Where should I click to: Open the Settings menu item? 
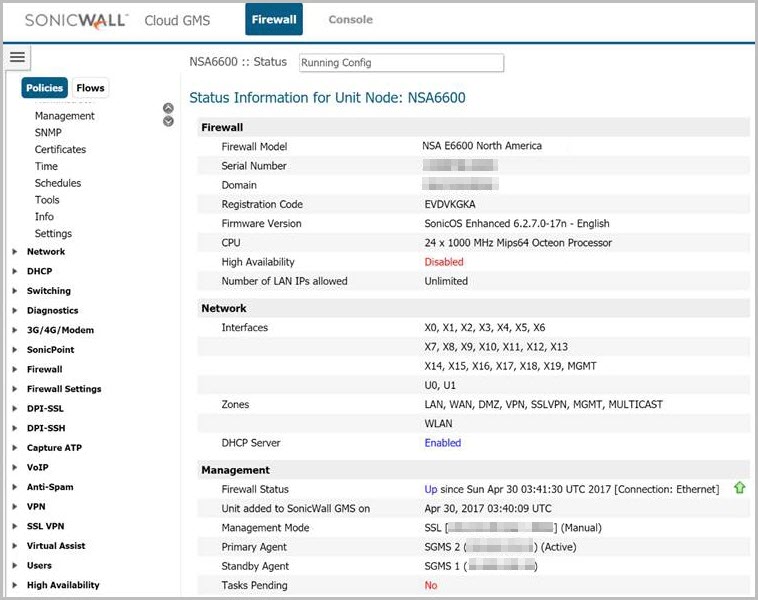click(53, 234)
